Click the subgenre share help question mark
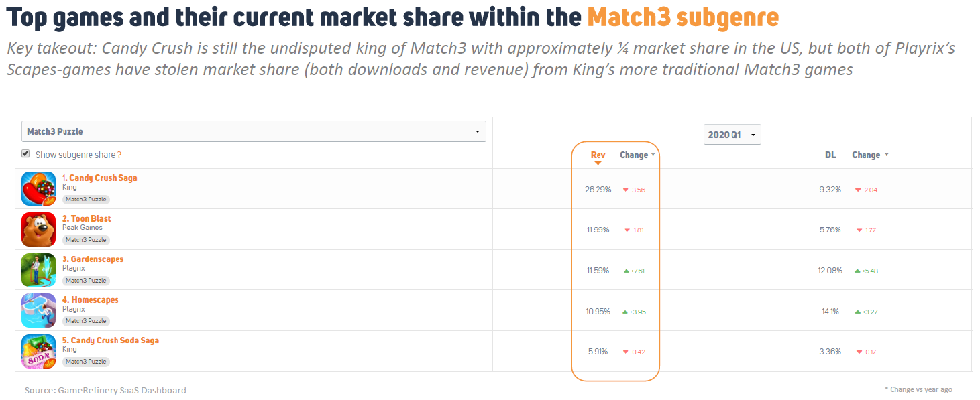Viewport: 980px width, 400px height. [119, 155]
